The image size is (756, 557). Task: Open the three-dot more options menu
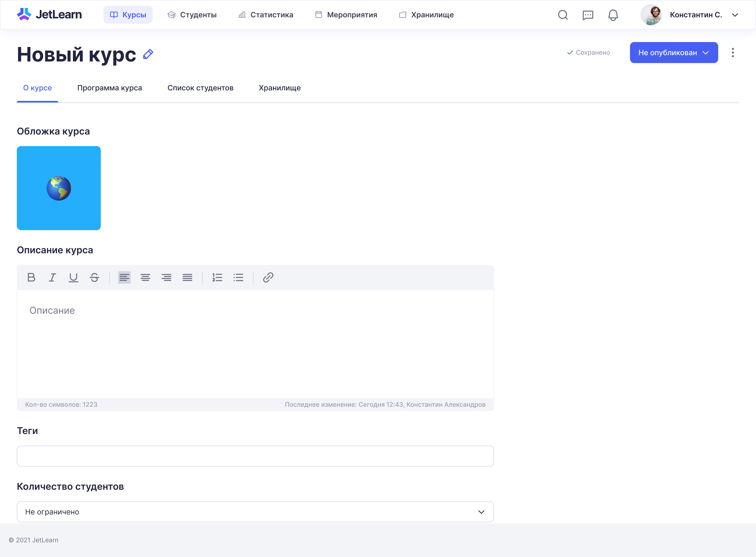(733, 53)
